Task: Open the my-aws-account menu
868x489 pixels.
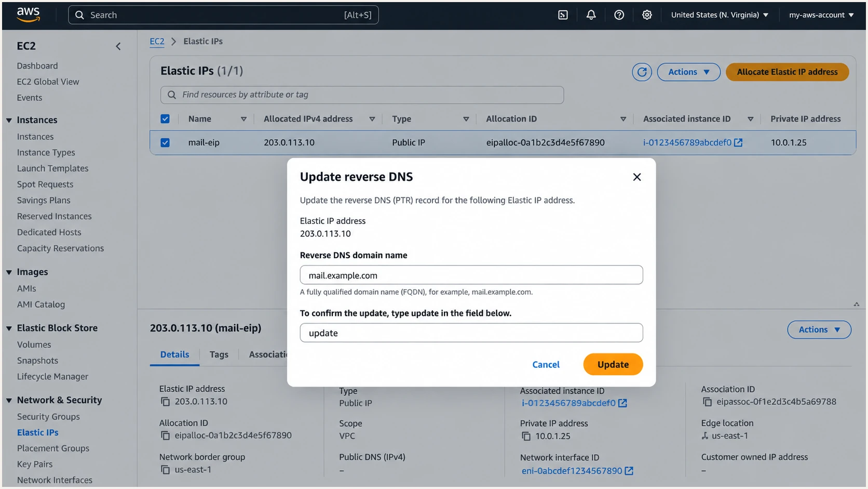Action: click(821, 15)
